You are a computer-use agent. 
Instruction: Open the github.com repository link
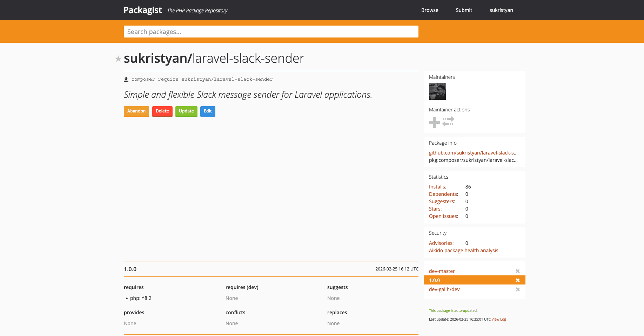pos(473,153)
